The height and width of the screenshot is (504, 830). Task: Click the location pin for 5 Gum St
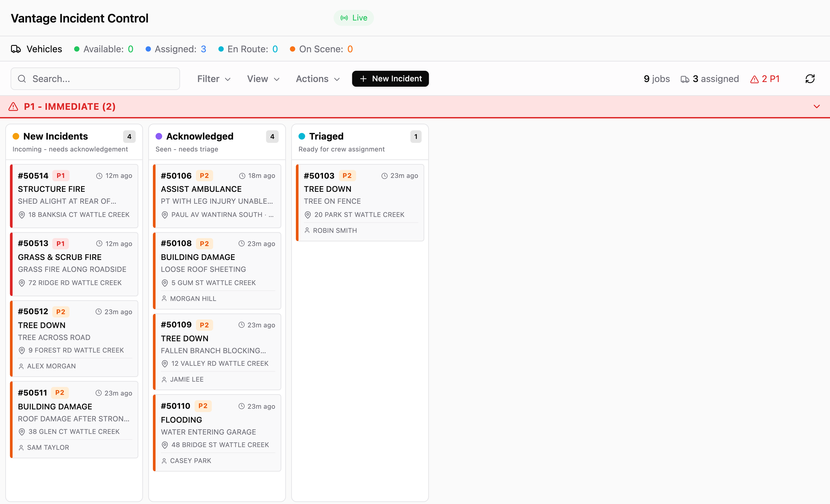point(165,283)
